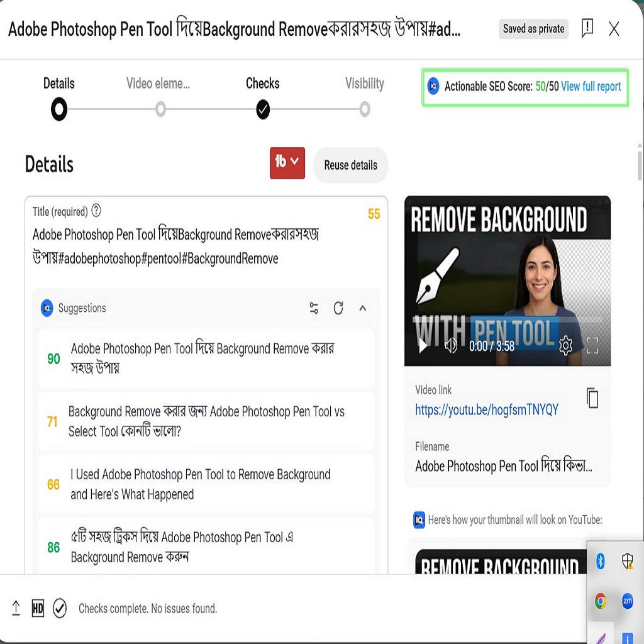The image size is (644, 644).
Task: Enter fullscreen on video preview
Action: (x=592, y=345)
